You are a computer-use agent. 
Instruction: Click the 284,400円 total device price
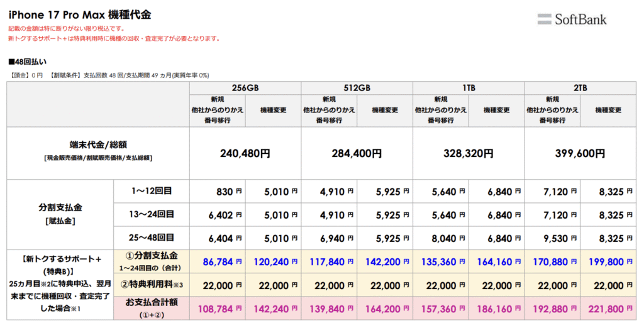[x=357, y=153]
